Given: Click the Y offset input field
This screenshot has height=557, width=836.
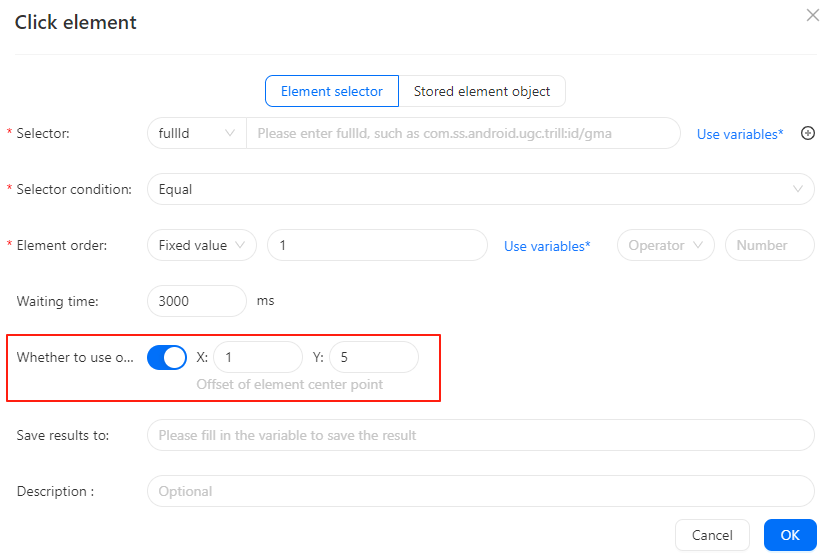Looking at the screenshot, I should (x=374, y=357).
